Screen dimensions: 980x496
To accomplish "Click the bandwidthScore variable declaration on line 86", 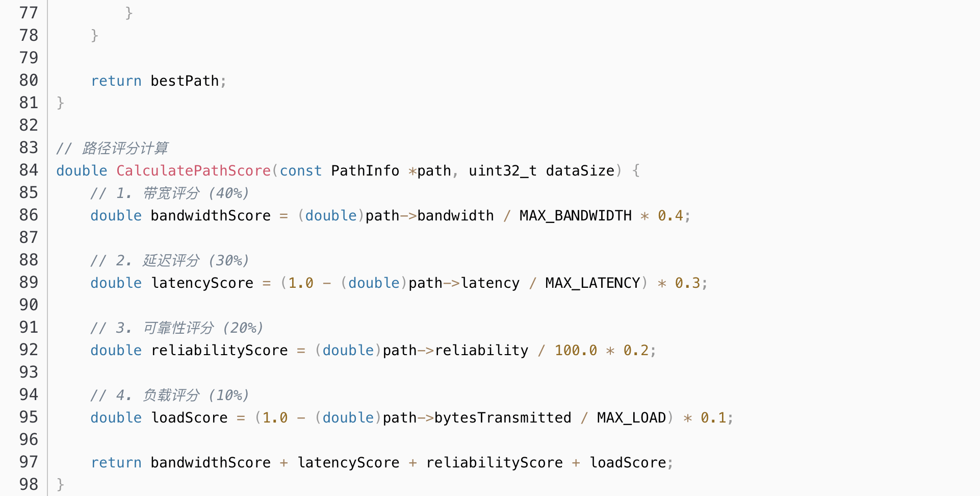I will (211, 215).
